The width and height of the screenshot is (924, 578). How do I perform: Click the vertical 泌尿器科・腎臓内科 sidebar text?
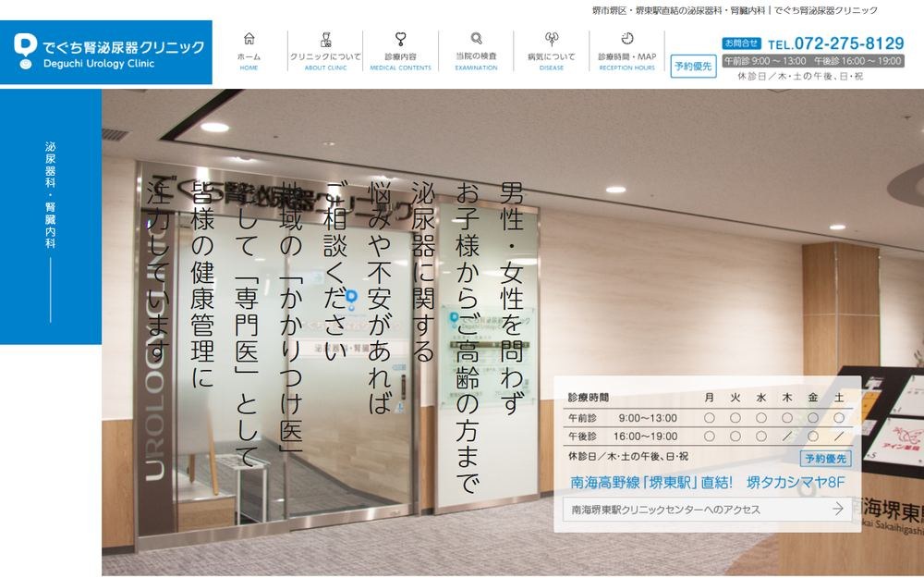point(50,194)
